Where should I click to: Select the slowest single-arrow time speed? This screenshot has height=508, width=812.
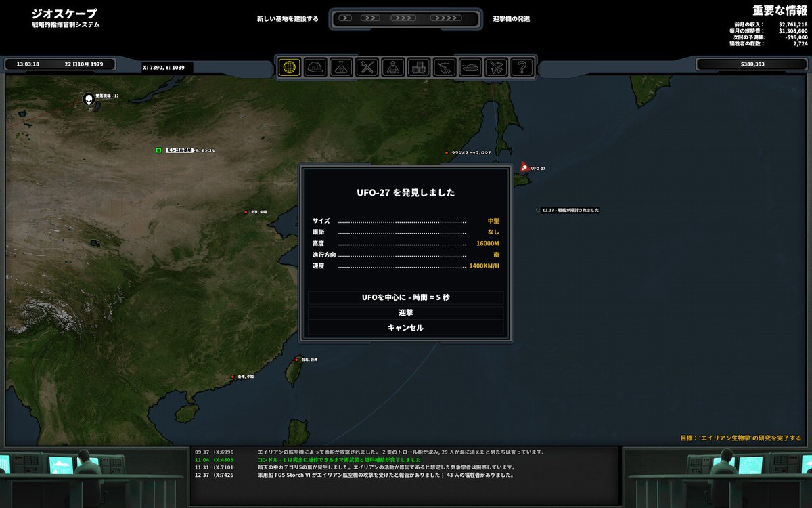[345, 18]
